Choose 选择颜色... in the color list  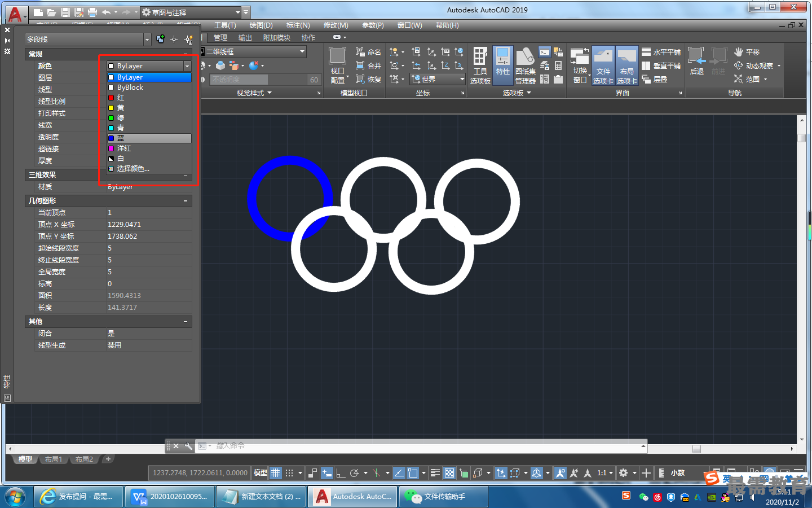[x=149, y=169]
